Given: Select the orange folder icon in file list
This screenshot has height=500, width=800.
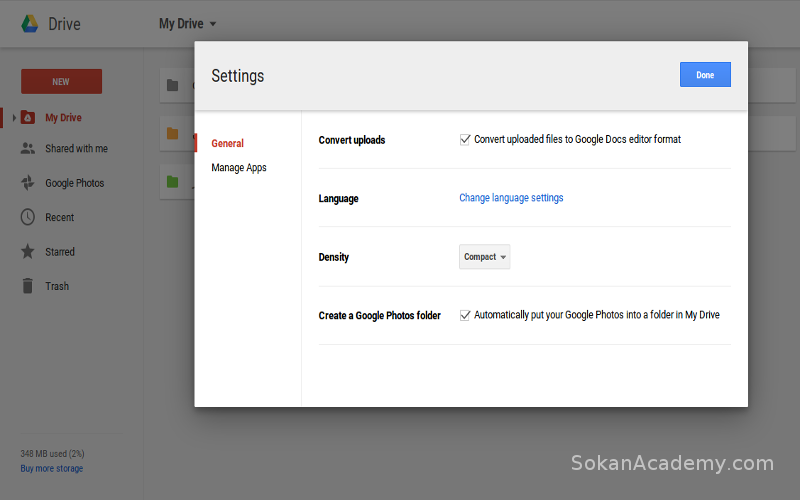Looking at the screenshot, I should coord(172,134).
